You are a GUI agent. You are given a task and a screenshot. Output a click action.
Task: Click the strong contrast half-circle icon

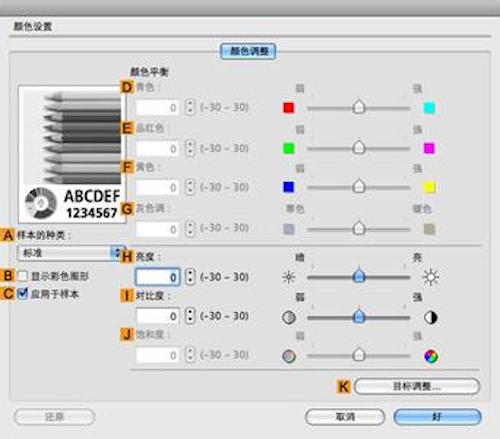430,317
